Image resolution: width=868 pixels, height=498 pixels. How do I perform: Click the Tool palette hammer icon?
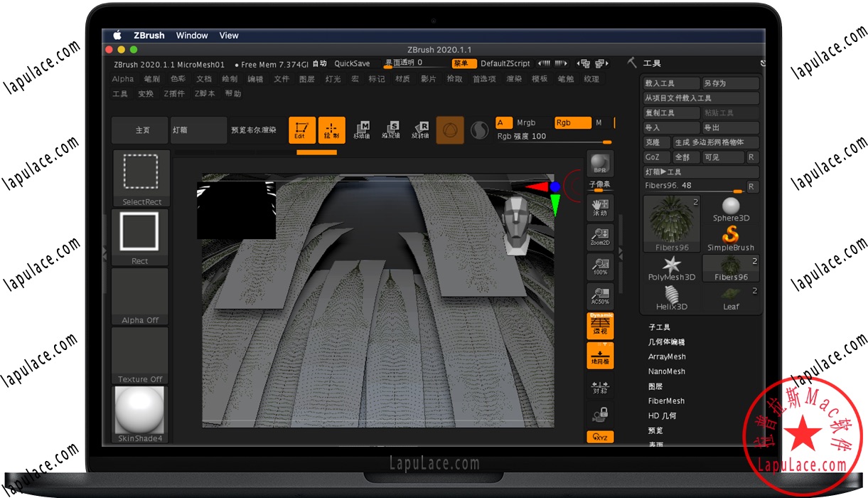point(631,63)
